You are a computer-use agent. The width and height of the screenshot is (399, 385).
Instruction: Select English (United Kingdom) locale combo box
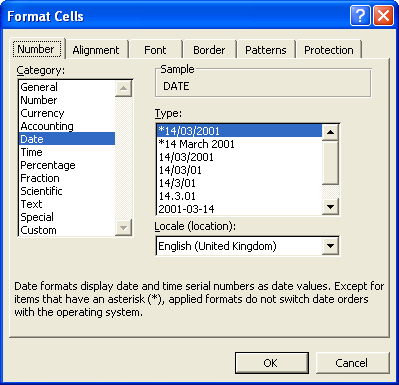coord(247,246)
